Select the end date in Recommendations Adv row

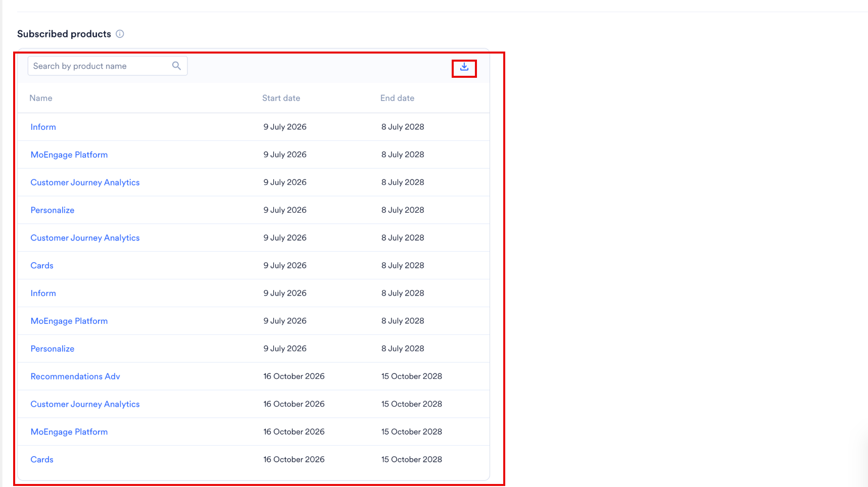(x=412, y=376)
